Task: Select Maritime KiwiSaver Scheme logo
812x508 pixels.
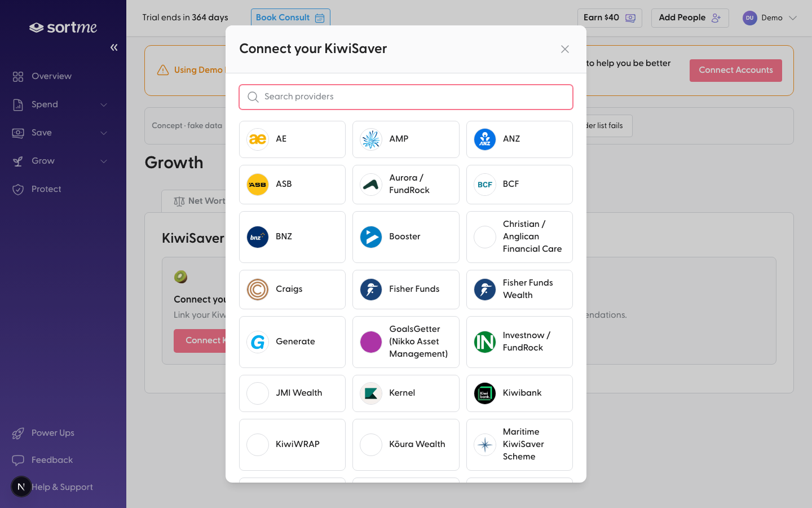Action: [485, 445]
